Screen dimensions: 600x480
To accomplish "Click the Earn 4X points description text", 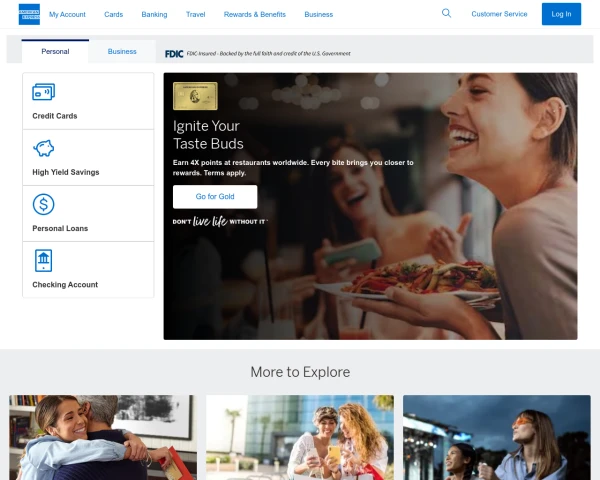I will 293,168.
